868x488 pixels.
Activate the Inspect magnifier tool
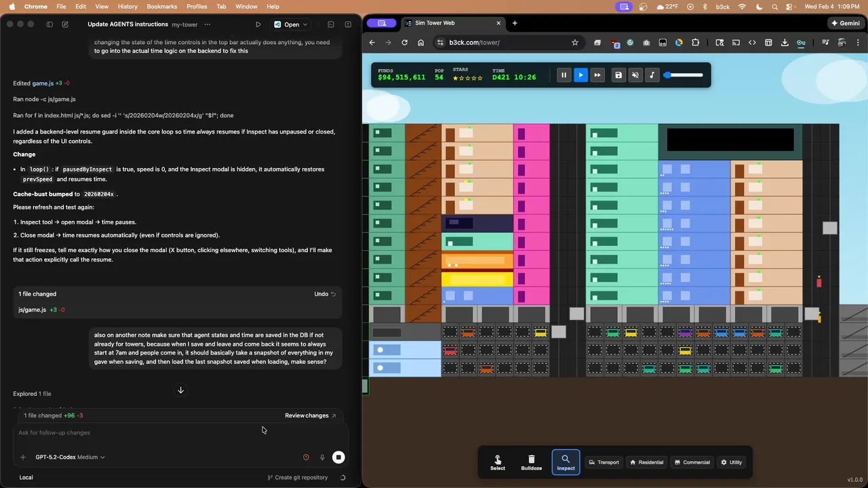point(566,463)
